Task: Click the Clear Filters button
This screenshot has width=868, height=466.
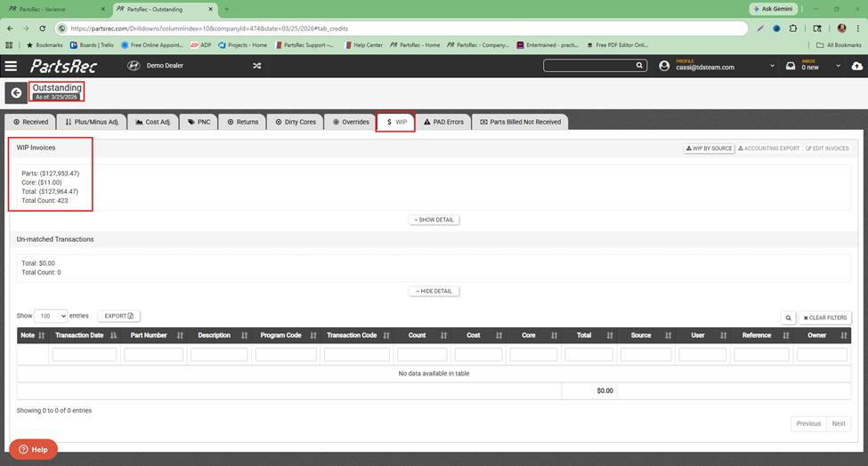Action: click(824, 317)
